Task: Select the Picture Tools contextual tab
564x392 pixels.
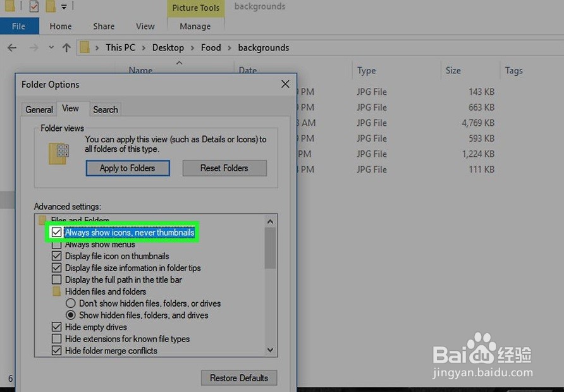Action: click(195, 8)
